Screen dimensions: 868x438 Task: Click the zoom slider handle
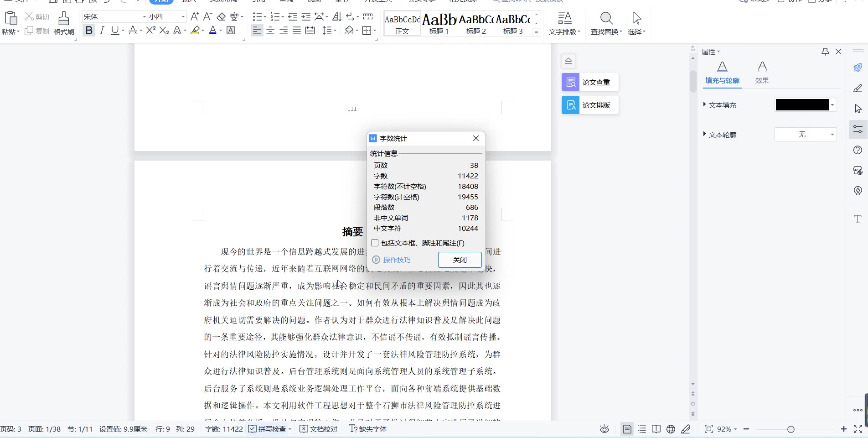click(791, 429)
